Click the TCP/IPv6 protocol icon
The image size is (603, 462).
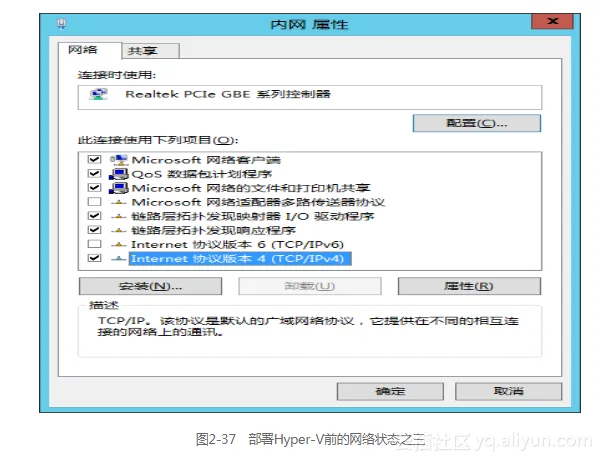[119, 244]
